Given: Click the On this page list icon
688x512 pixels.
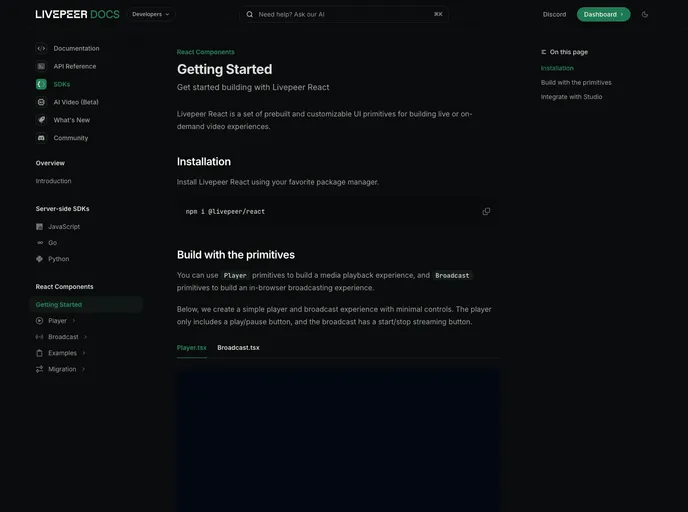Looking at the screenshot, I should pos(544,52).
